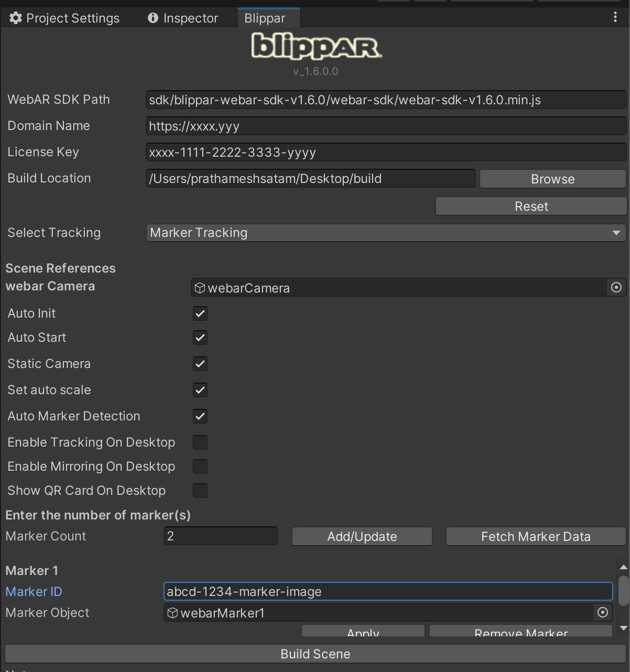This screenshot has height=672, width=630.
Task: Toggle Show QR Card On Desktop
Action: [x=200, y=491]
